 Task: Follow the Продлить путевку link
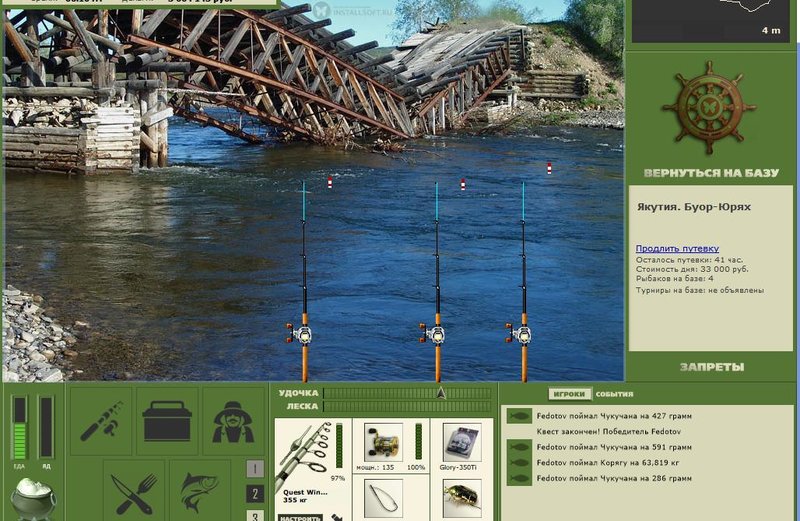677,249
